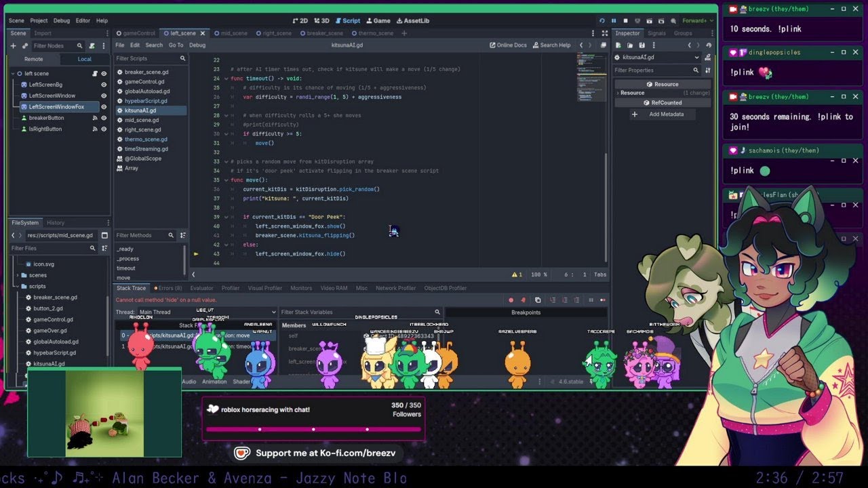The height and width of the screenshot is (488, 868).
Task: Save resource disk icon in Inspector
Action: 642,45
